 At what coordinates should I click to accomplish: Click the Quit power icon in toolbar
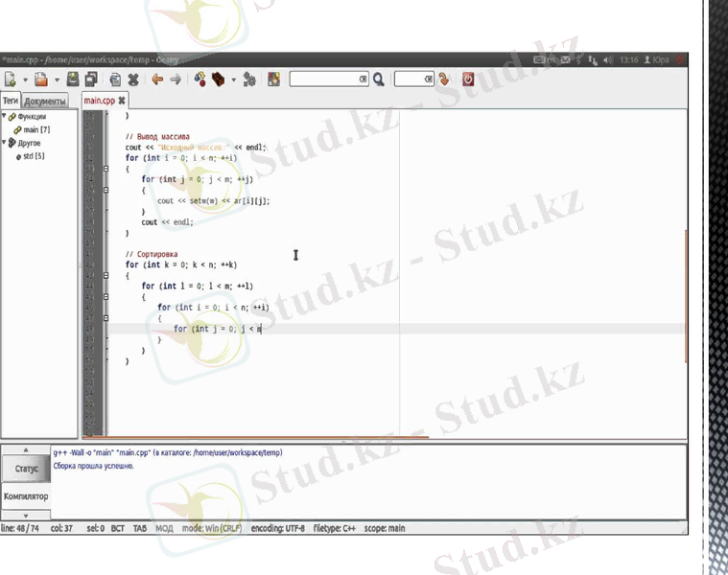click(468, 80)
